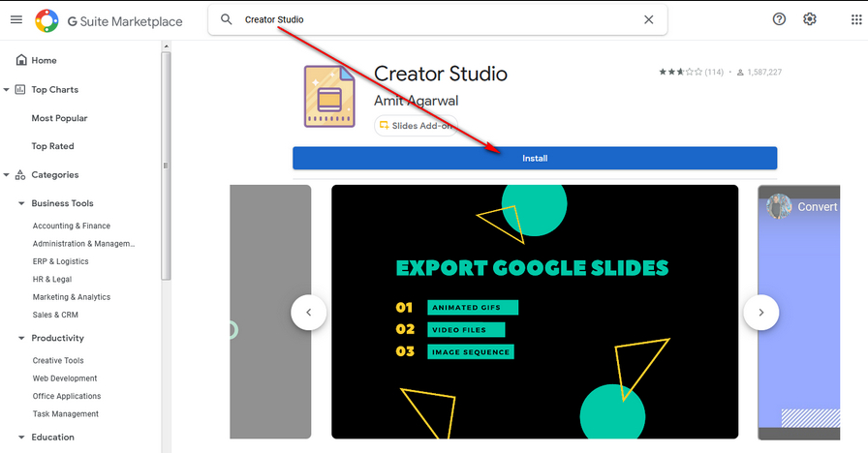The width and height of the screenshot is (868, 453).
Task: Open Task Management category
Action: [65, 413]
